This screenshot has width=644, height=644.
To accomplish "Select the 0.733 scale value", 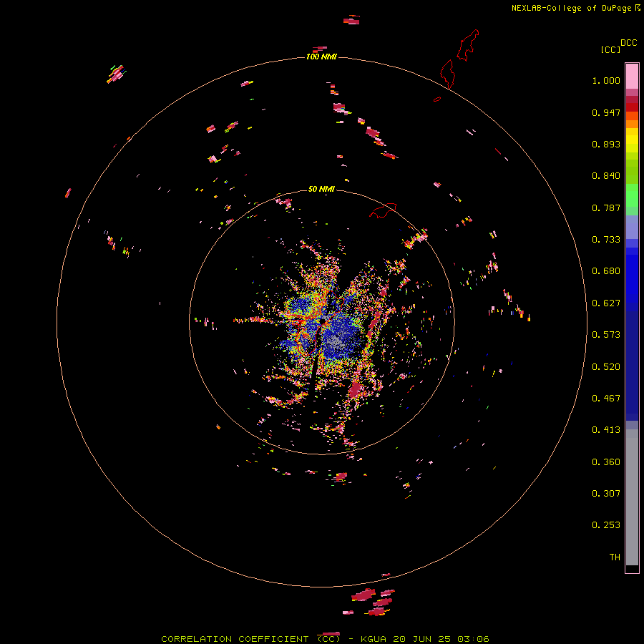I will pos(606,240).
